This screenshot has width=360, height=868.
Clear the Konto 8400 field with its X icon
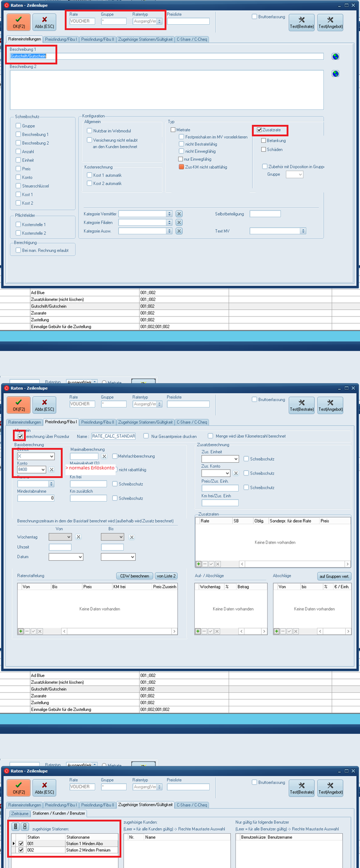click(x=52, y=469)
